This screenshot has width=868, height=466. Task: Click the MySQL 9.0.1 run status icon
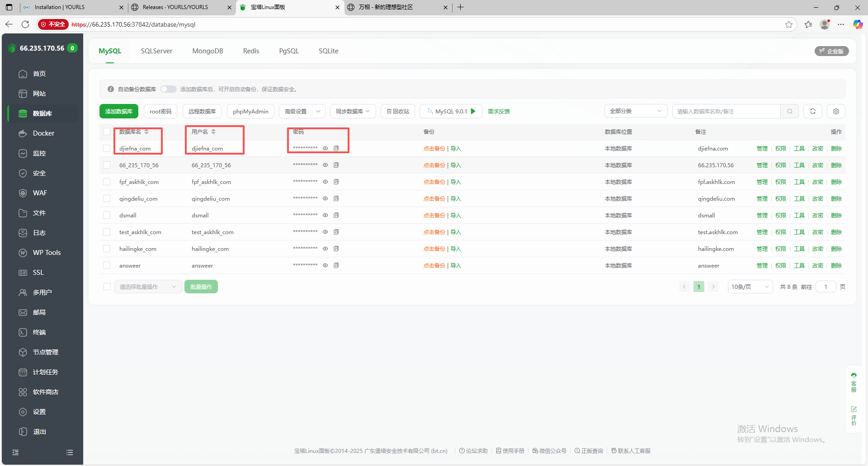473,111
